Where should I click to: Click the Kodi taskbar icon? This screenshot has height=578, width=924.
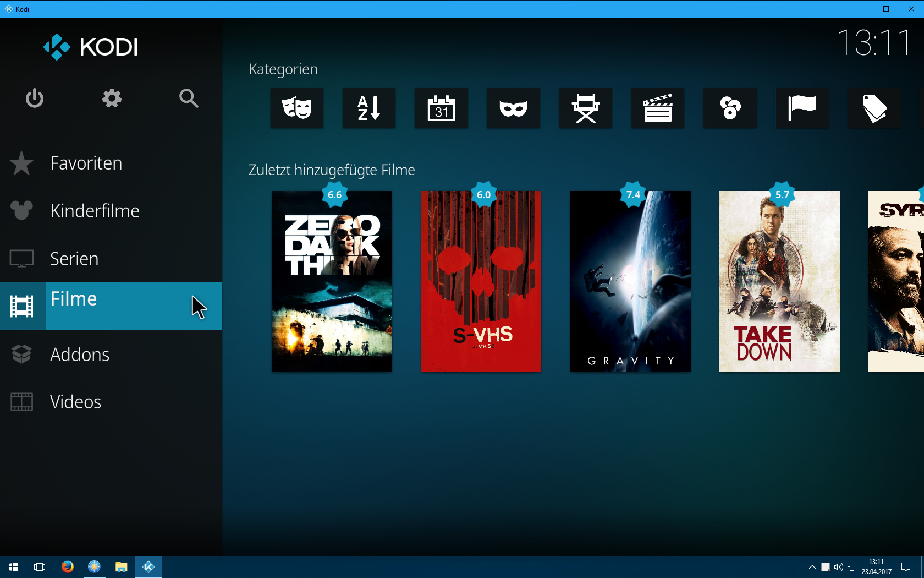tap(148, 567)
